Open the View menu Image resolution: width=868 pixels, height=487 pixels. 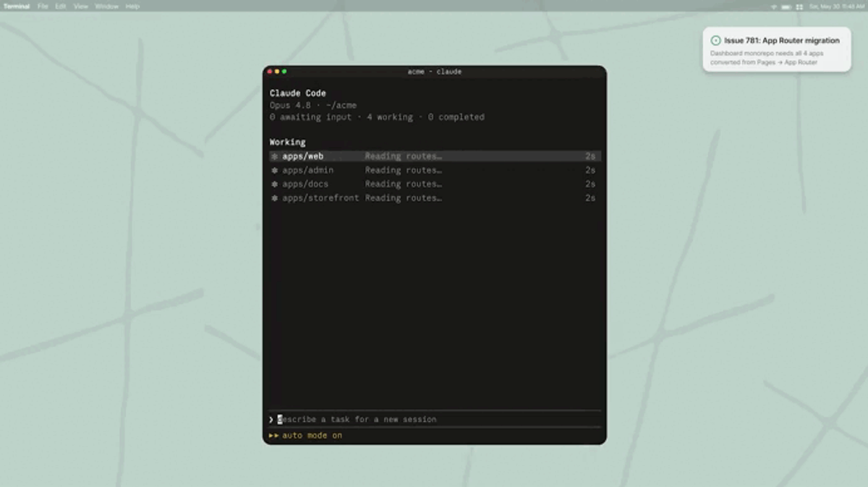(81, 7)
